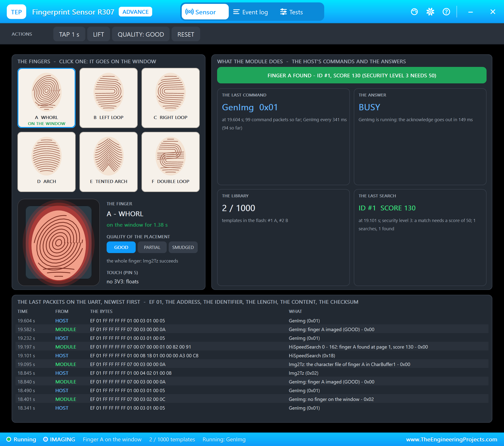
Task: Click 'the whole finger: Img2Tz succeeds' text
Action: click(x=142, y=261)
